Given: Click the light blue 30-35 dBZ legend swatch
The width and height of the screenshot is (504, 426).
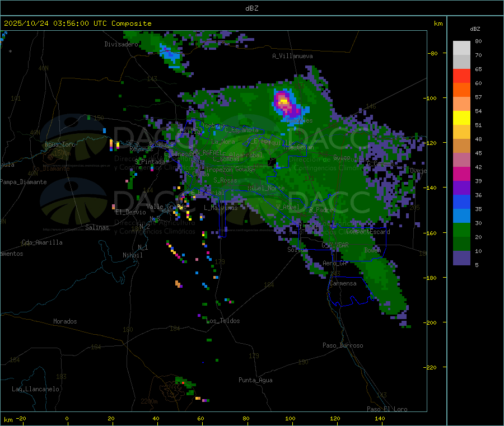Looking at the screenshot, I should coord(461,216).
